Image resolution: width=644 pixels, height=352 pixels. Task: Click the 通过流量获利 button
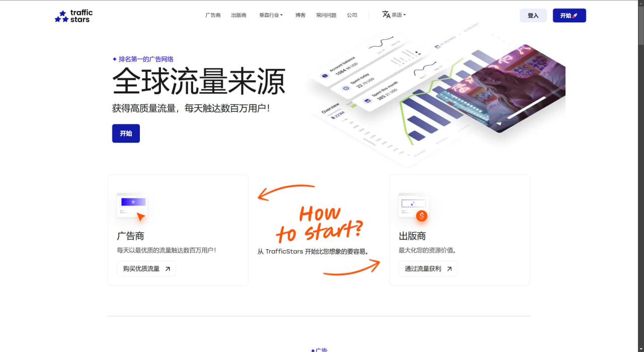428,268
